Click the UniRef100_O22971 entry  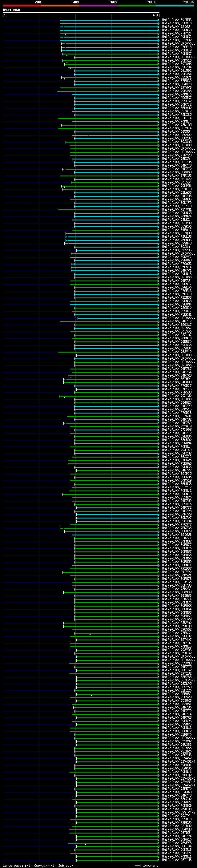point(176,78)
